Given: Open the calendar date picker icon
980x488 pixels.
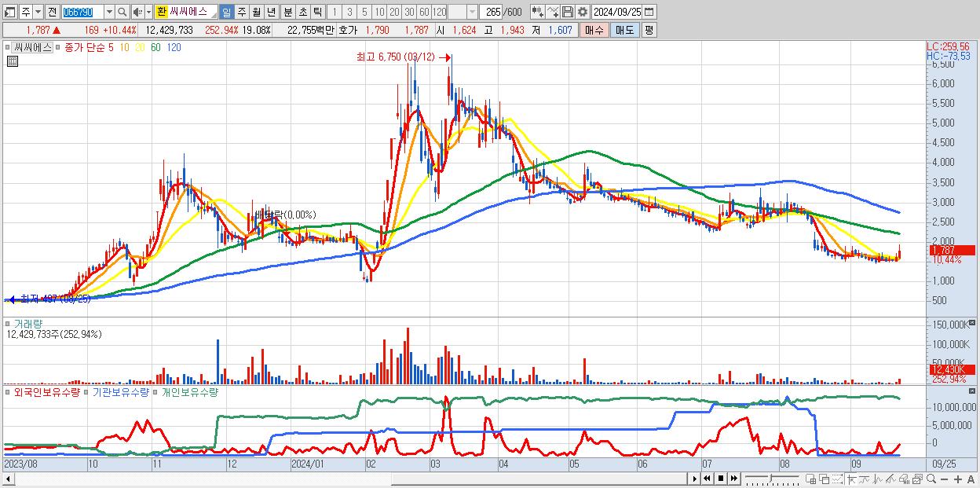Looking at the screenshot, I should click(649, 12).
